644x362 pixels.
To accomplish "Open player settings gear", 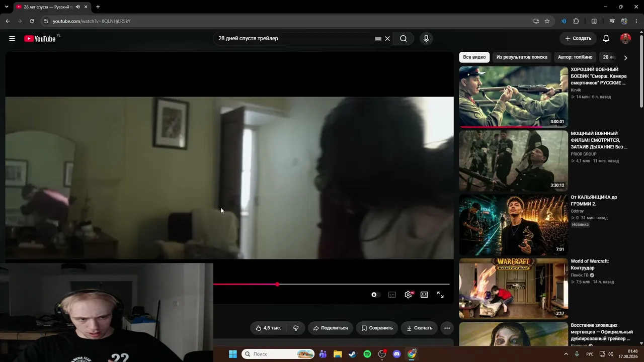I will [x=409, y=295].
